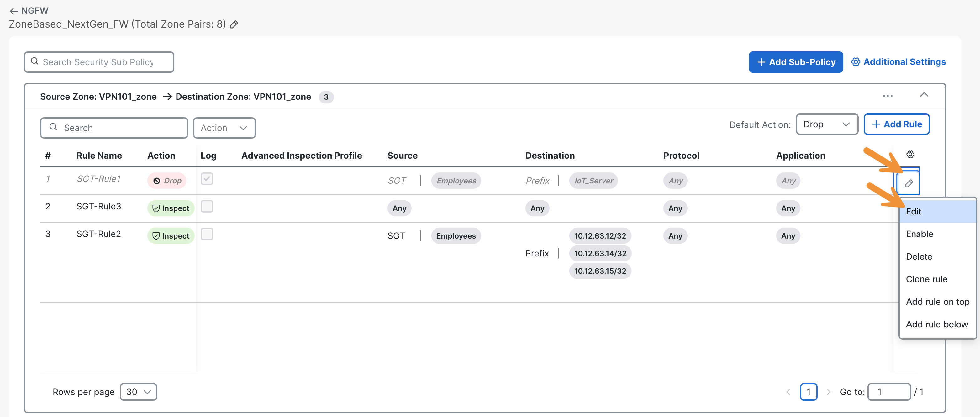Click the Protocol column header

tap(681, 156)
